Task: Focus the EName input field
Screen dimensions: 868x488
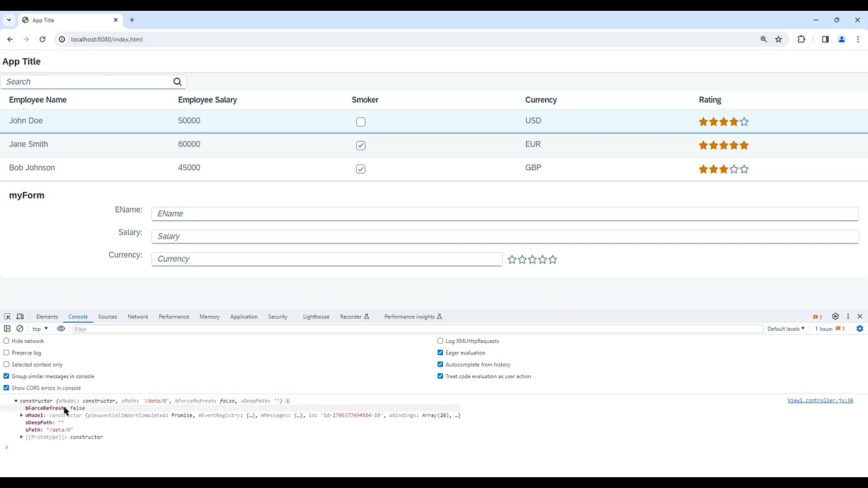Action: [x=505, y=213]
